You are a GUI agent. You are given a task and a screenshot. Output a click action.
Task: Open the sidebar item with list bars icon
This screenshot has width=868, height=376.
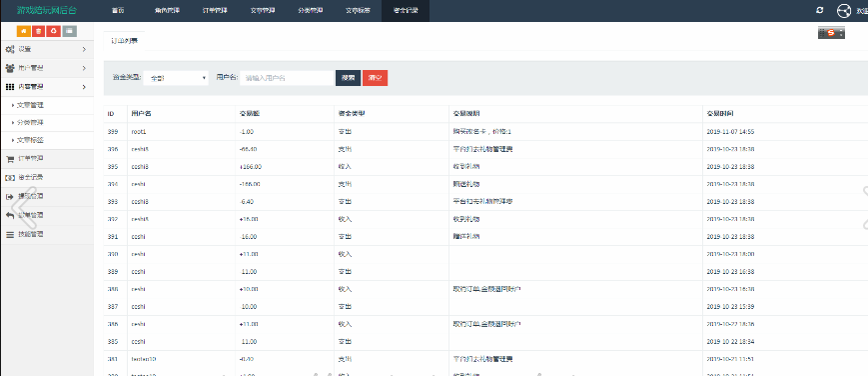[47, 234]
